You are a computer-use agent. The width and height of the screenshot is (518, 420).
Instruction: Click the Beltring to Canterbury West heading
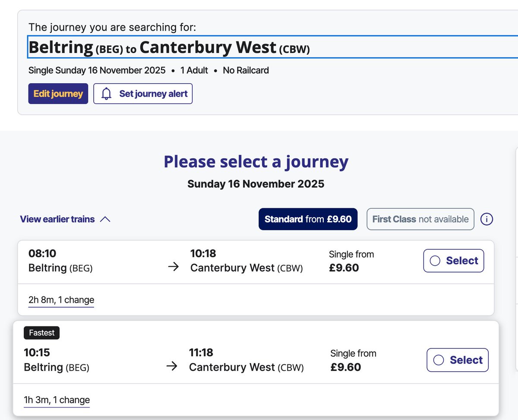click(x=169, y=47)
